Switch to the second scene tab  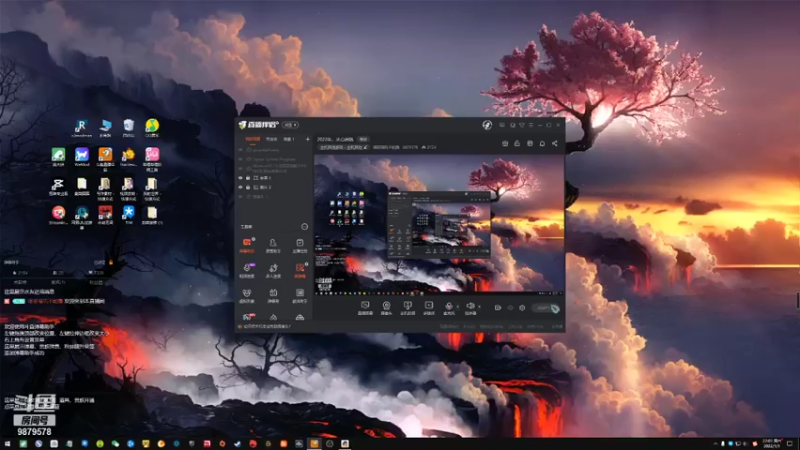tap(271, 139)
